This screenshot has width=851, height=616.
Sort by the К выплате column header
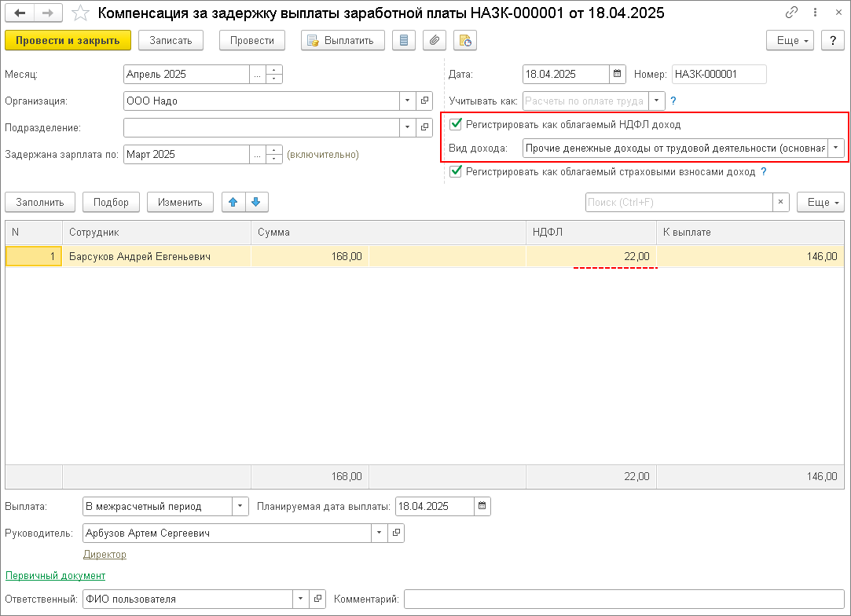point(750,232)
